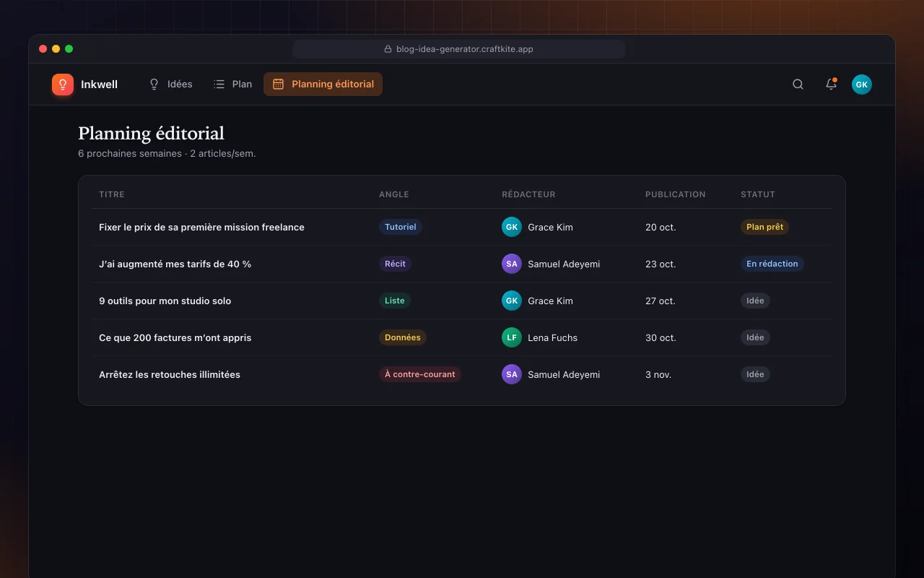
Task: Open article "Arrêtez les retouches illimitées"
Action: (170, 374)
